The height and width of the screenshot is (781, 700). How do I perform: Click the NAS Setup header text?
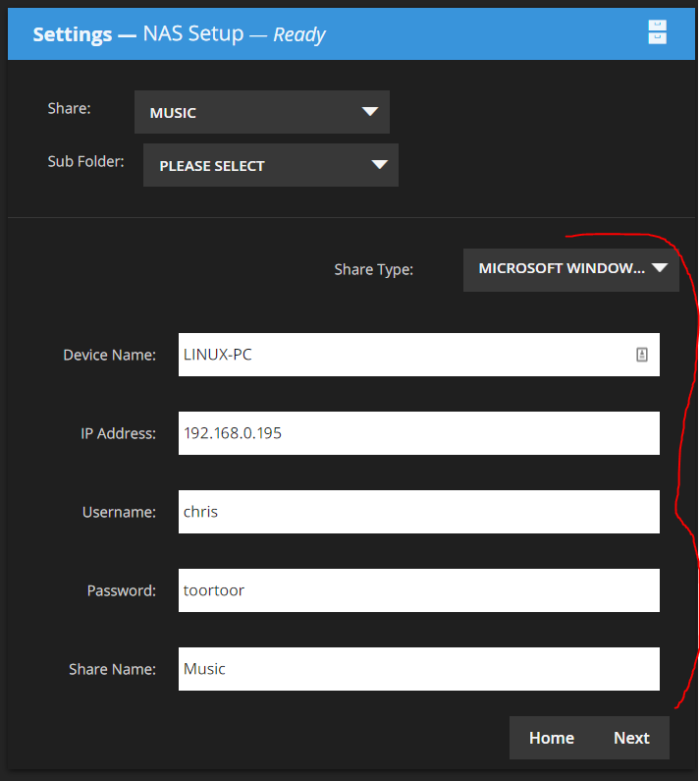(193, 33)
